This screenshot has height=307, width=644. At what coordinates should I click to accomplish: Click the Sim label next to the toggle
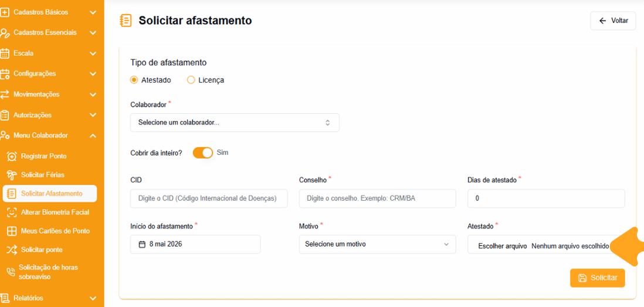[x=222, y=153]
